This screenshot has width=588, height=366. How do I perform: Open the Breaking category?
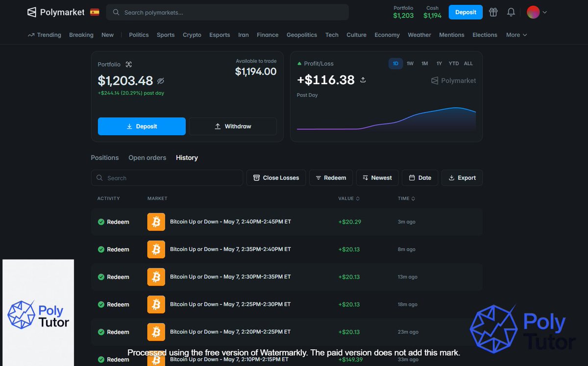point(81,35)
